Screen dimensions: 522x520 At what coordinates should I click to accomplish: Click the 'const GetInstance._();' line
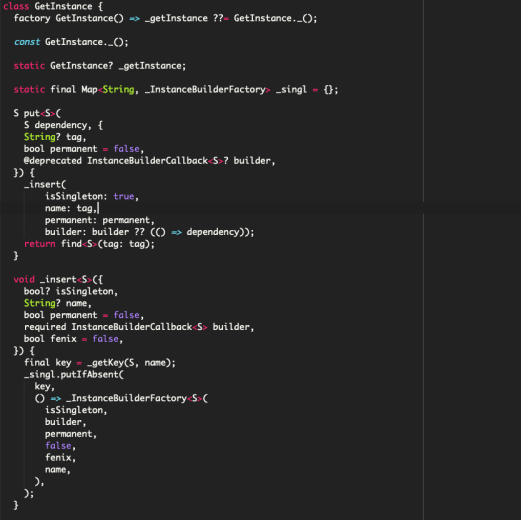71,42
